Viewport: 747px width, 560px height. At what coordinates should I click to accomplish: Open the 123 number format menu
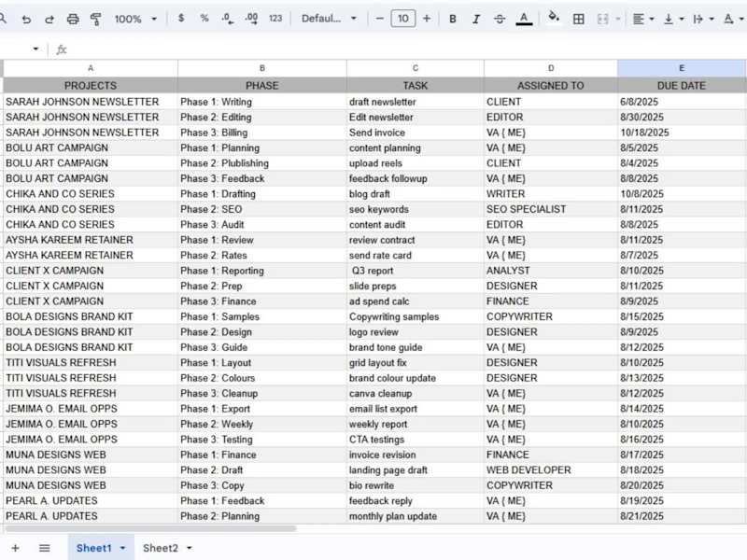(274, 18)
